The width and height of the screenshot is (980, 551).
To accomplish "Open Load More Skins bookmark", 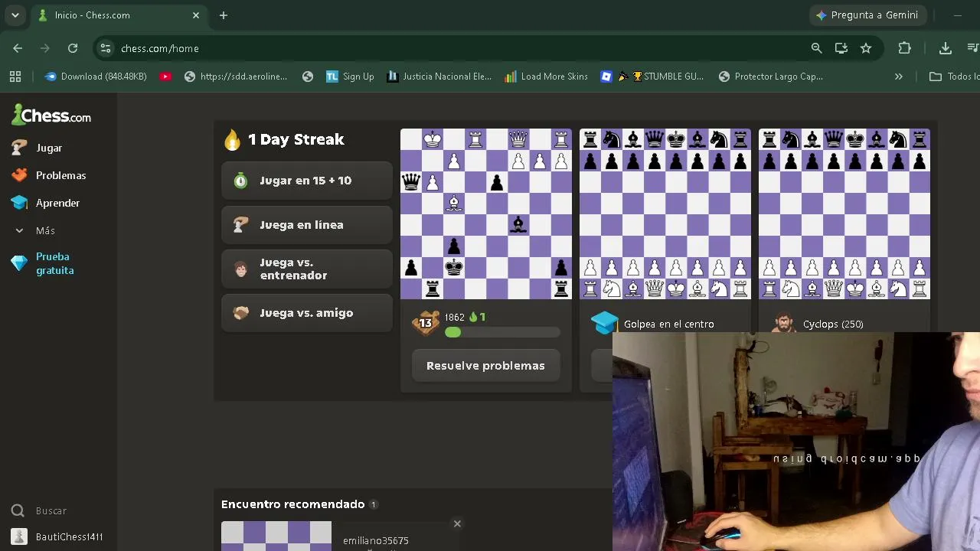I will point(547,77).
